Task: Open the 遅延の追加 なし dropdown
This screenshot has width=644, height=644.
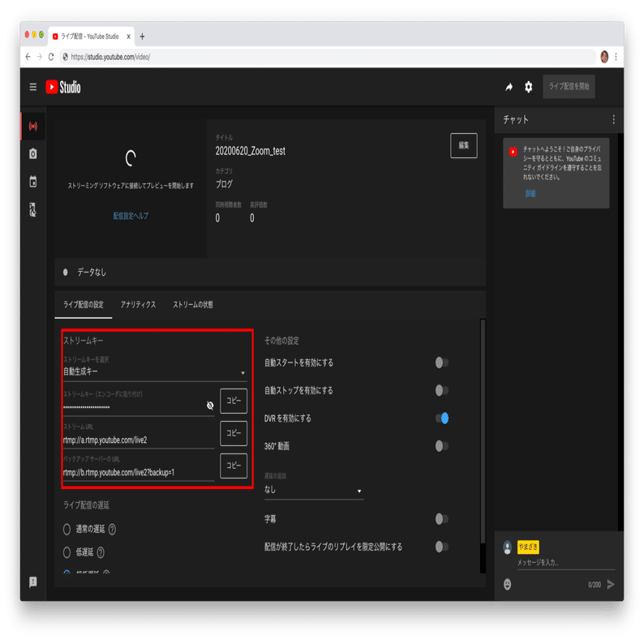Action: (314, 490)
